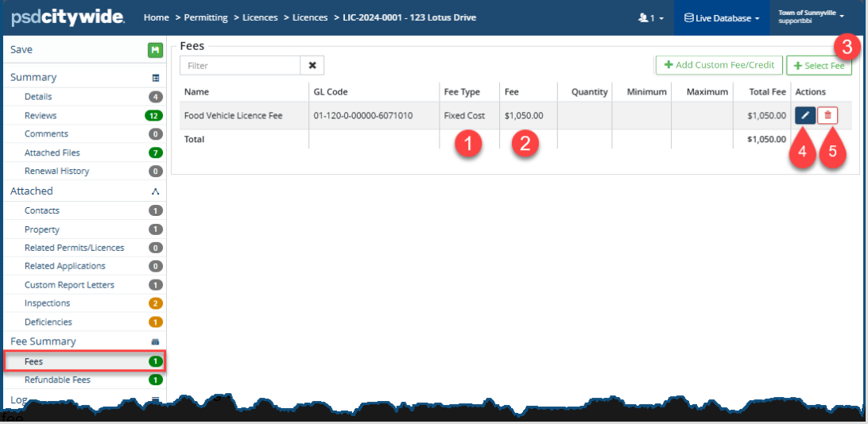This screenshot has width=868, height=424.
Task: Open the users count menu in the header
Action: [x=650, y=18]
